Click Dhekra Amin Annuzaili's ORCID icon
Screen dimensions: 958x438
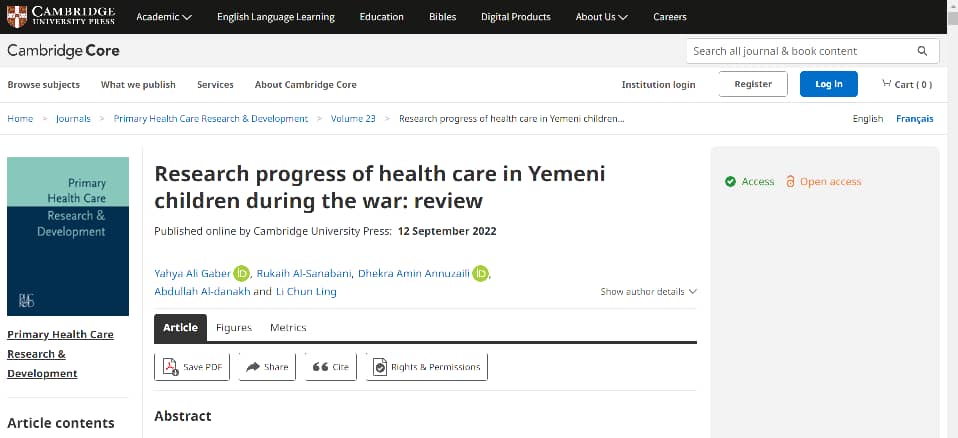[480, 274]
